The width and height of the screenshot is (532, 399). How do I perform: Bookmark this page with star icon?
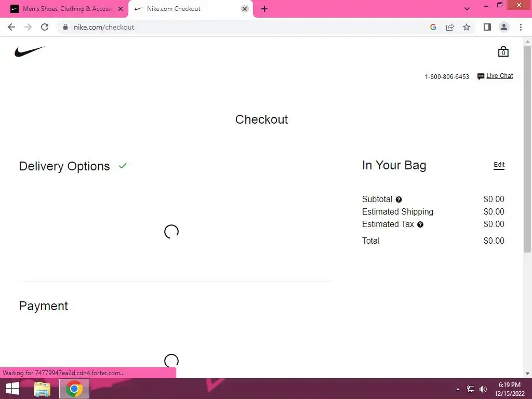[x=467, y=27]
